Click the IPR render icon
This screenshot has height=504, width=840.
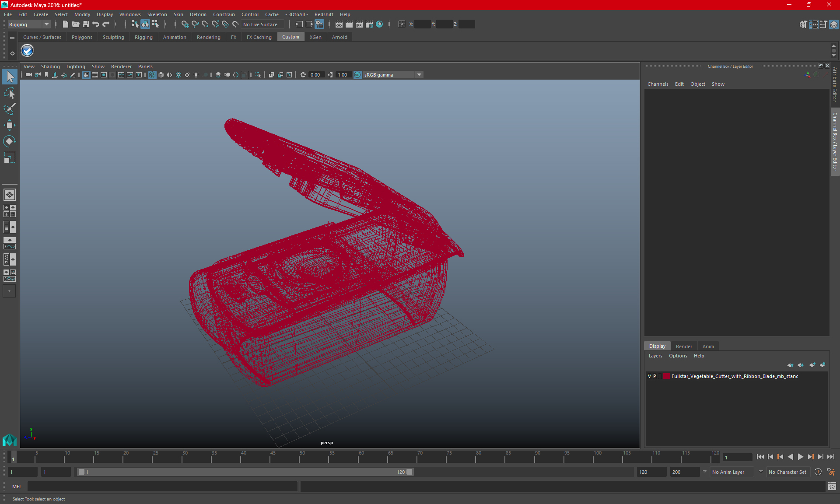pos(359,24)
